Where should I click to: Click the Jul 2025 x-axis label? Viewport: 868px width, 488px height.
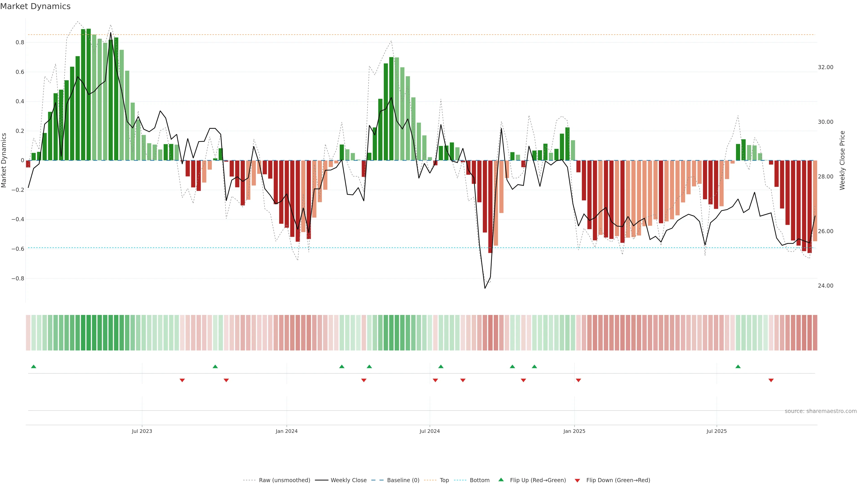pos(716,431)
